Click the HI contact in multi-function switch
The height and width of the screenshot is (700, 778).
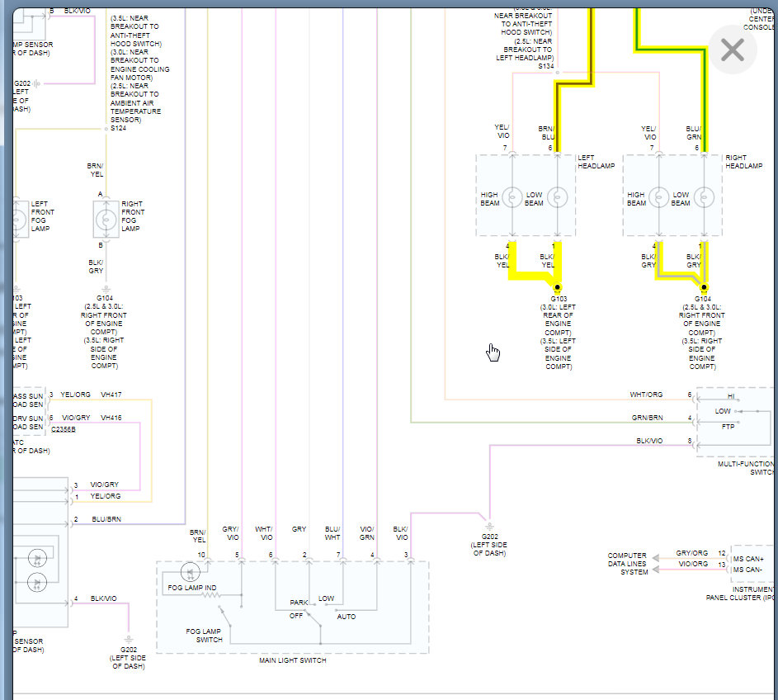click(731, 396)
